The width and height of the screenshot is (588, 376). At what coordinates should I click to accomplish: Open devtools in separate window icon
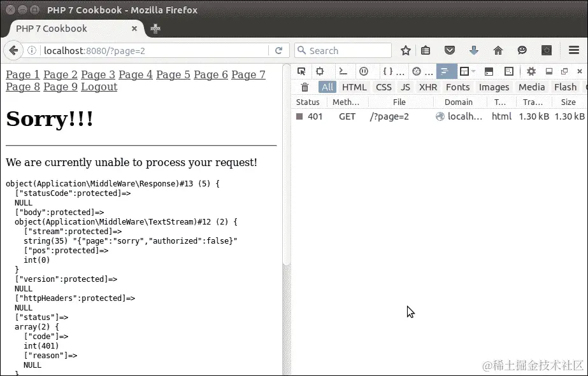click(564, 71)
